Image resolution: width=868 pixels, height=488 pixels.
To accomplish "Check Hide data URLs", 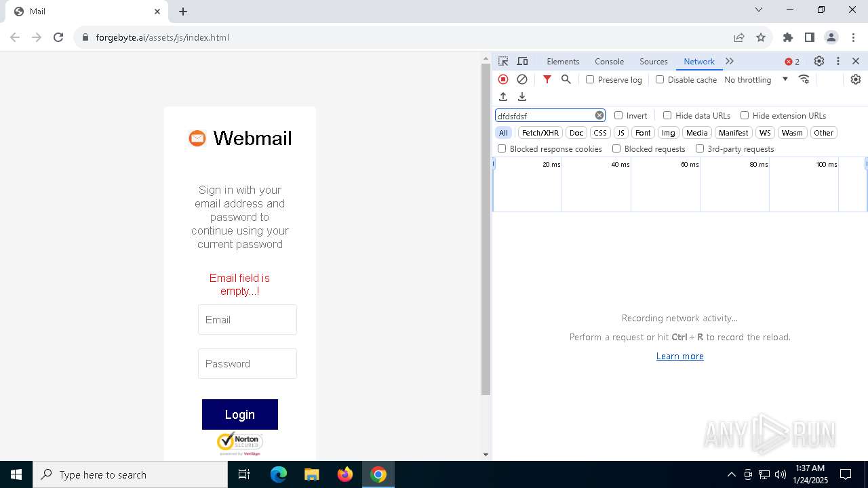I will point(667,115).
